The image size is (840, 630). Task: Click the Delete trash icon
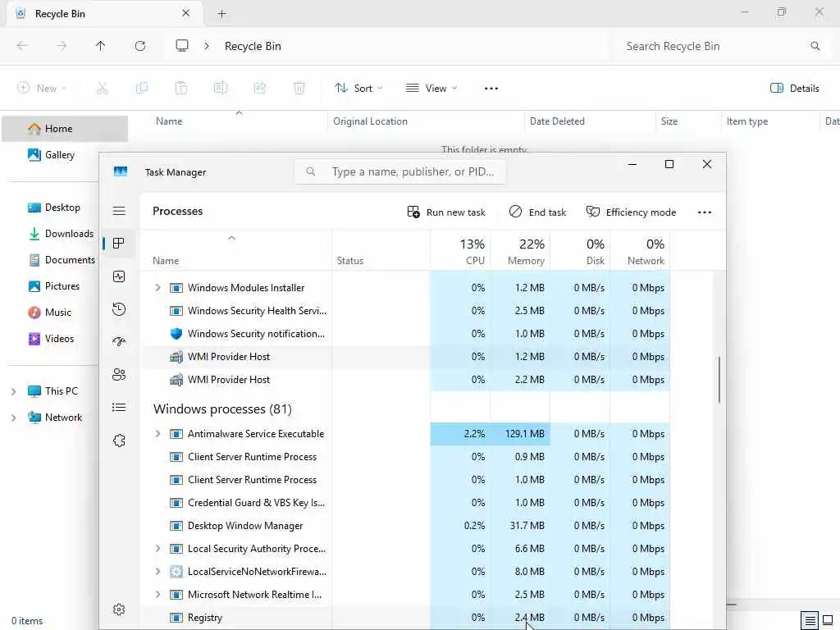299,89
